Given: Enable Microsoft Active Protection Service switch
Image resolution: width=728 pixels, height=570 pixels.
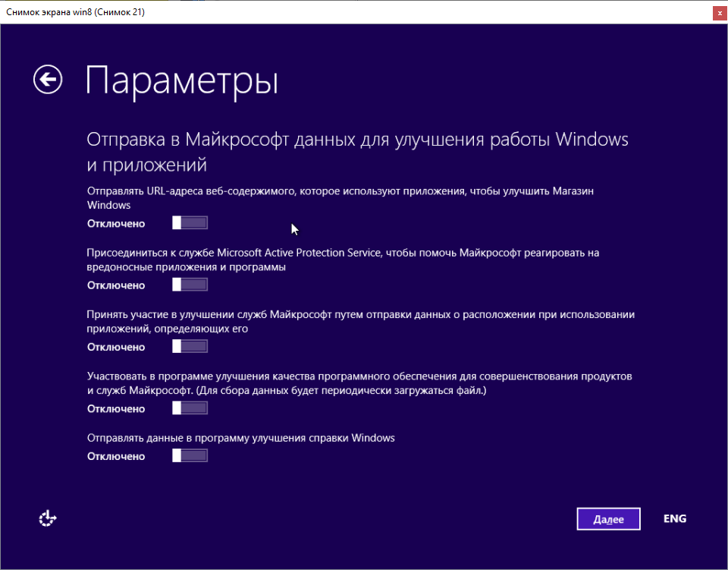Looking at the screenshot, I should pos(190,285).
